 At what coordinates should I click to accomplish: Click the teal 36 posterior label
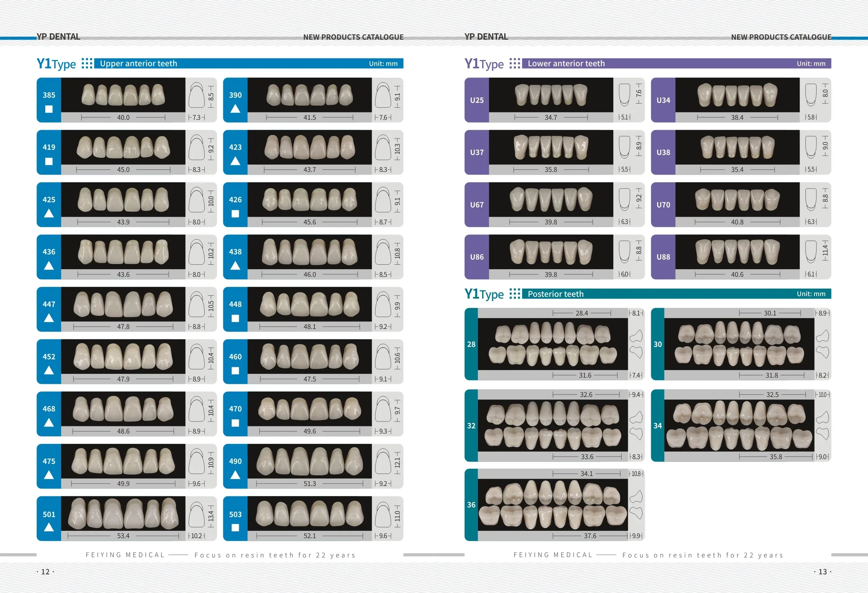pyautogui.click(x=471, y=505)
